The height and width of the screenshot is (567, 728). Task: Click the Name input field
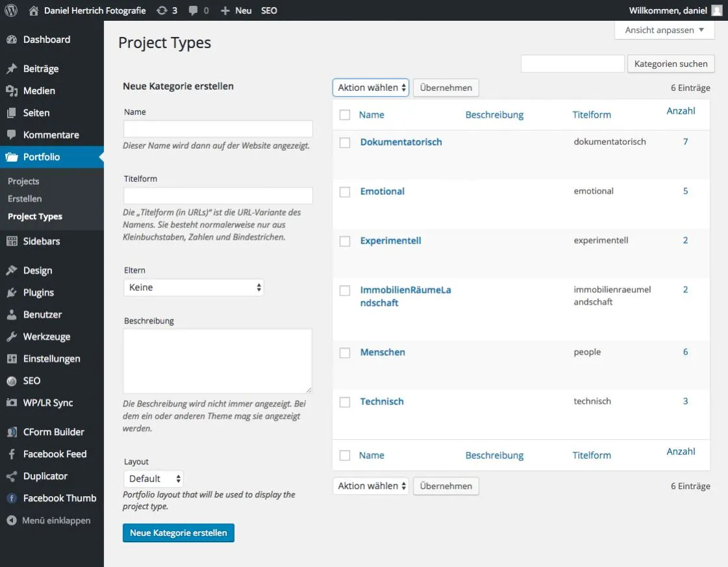(x=218, y=129)
